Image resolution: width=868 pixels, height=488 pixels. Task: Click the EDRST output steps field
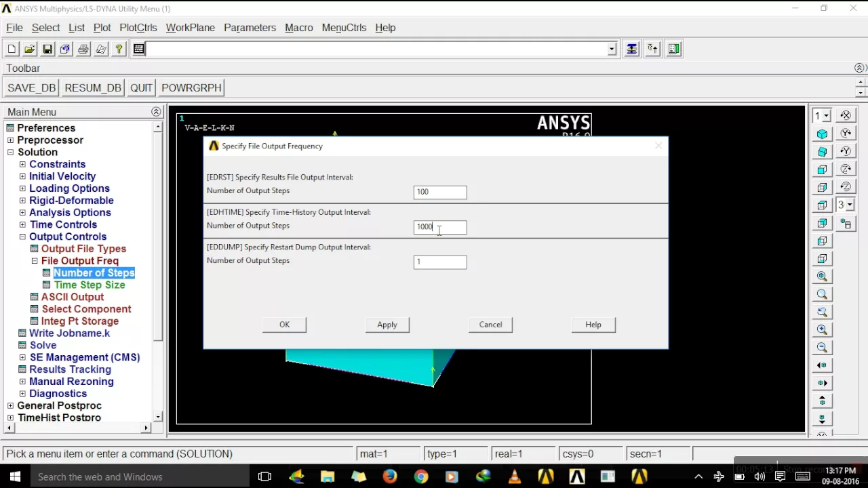440,192
